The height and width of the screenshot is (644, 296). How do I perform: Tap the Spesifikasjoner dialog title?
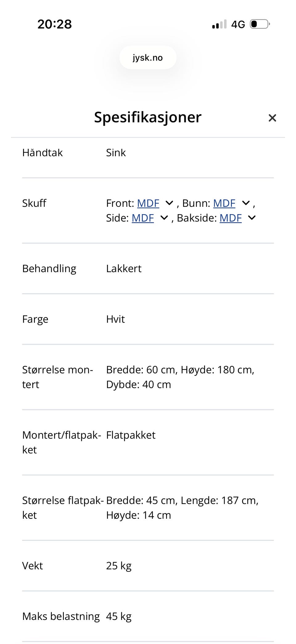(148, 117)
